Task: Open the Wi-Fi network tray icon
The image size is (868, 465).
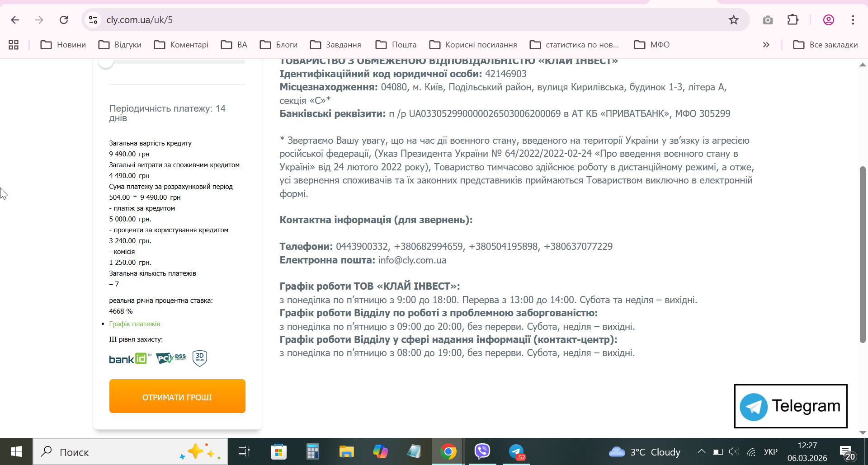Action: (751, 452)
